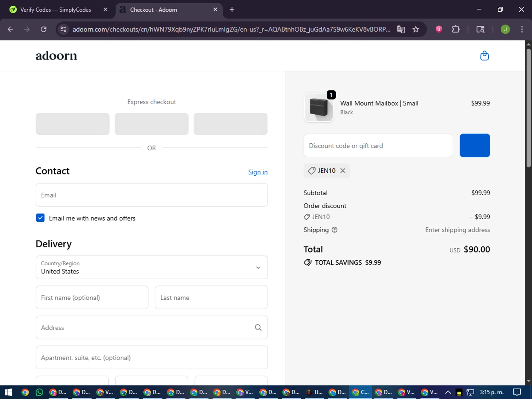Show hidden system tray icons
532x399 pixels.
point(448,392)
